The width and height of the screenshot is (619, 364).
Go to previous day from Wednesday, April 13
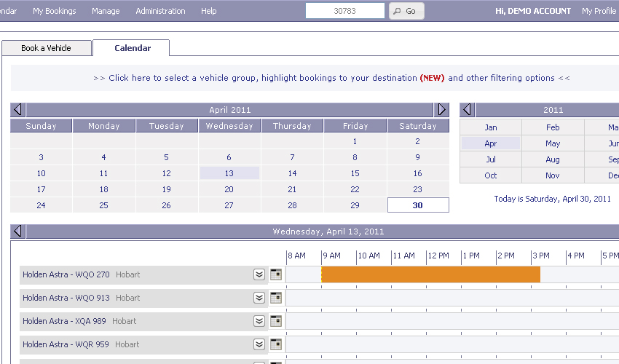(x=18, y=232)
